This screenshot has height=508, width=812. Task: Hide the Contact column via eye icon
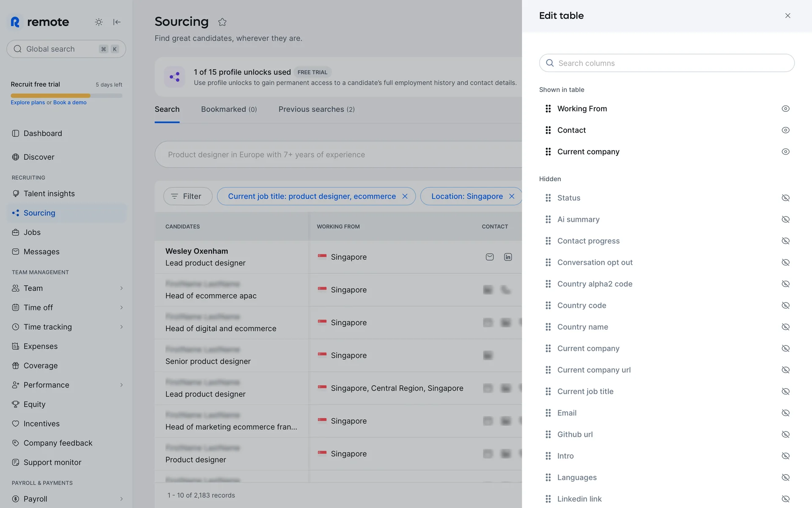(x=785, y=130)
